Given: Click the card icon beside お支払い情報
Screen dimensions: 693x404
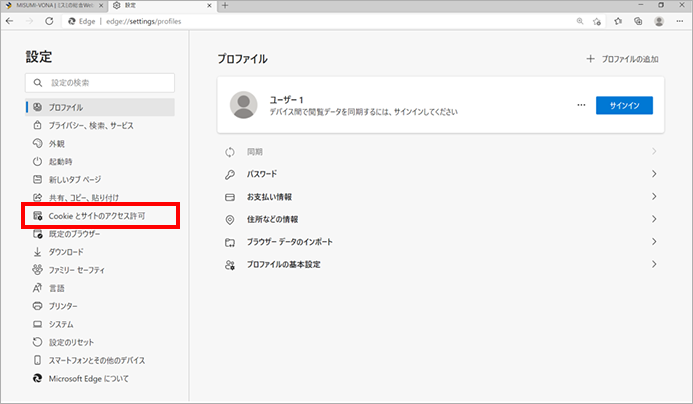Looking at the screenshot, I should pos(229,197).
